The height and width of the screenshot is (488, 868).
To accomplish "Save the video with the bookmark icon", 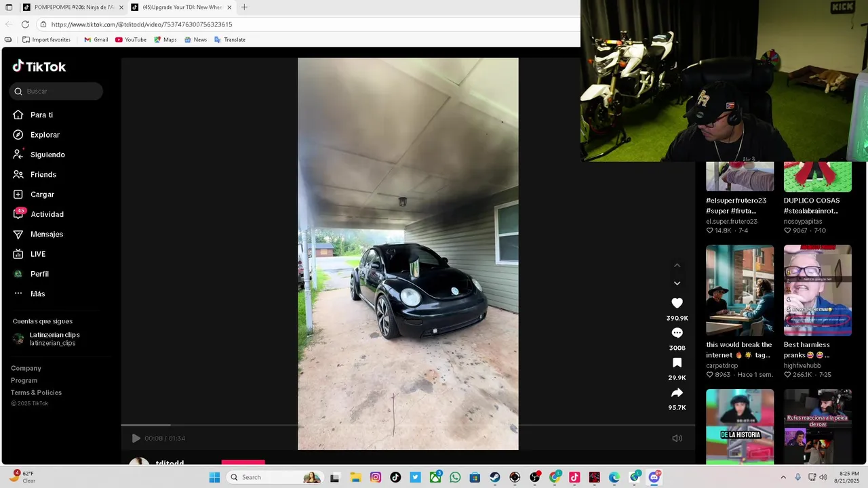I will tap(677, 363).
